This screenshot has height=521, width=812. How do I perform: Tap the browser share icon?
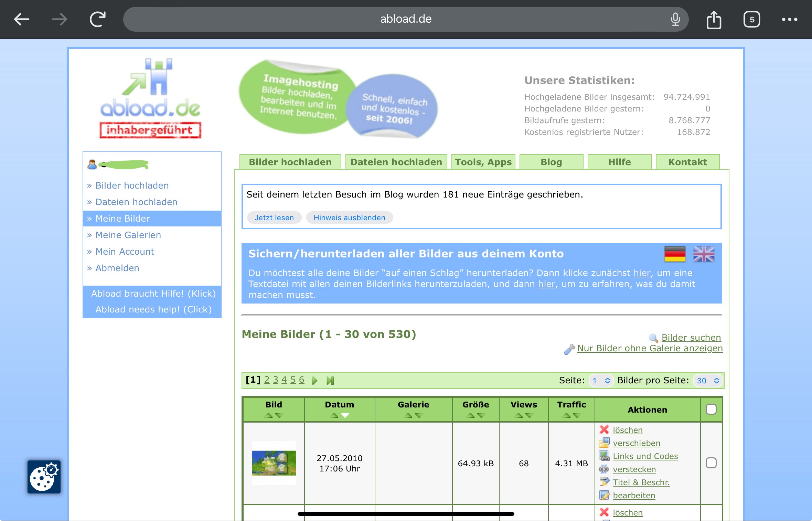(714, 20)
